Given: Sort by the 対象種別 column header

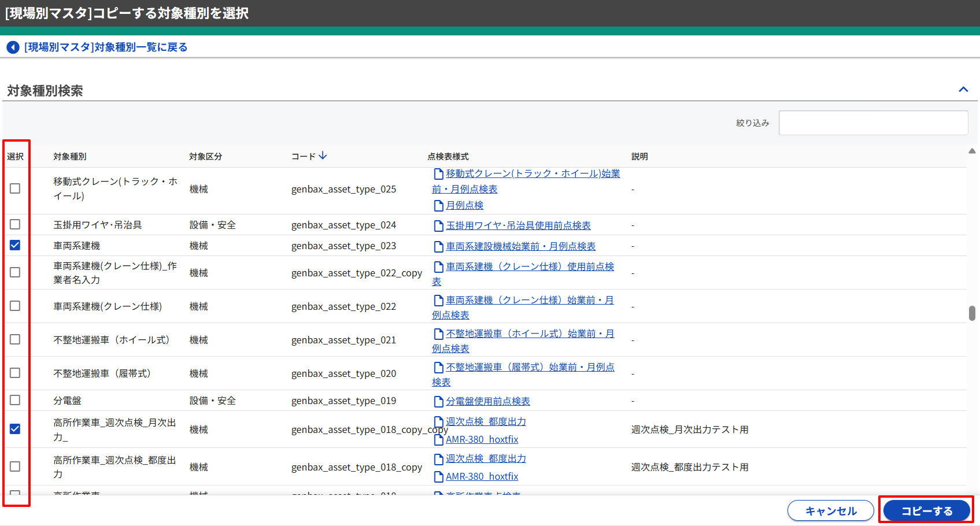Looking at the screenshot, I should tap(70, 157).
